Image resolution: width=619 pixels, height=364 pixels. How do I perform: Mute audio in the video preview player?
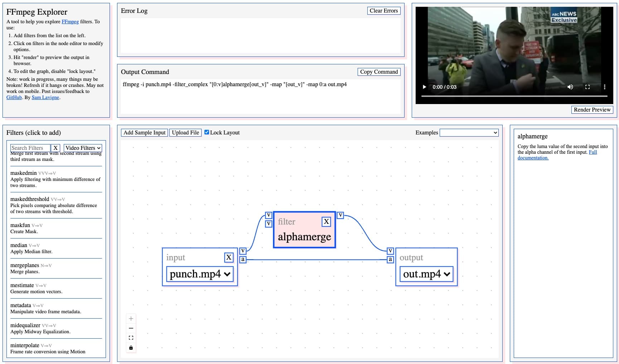(x=570, y=87)
